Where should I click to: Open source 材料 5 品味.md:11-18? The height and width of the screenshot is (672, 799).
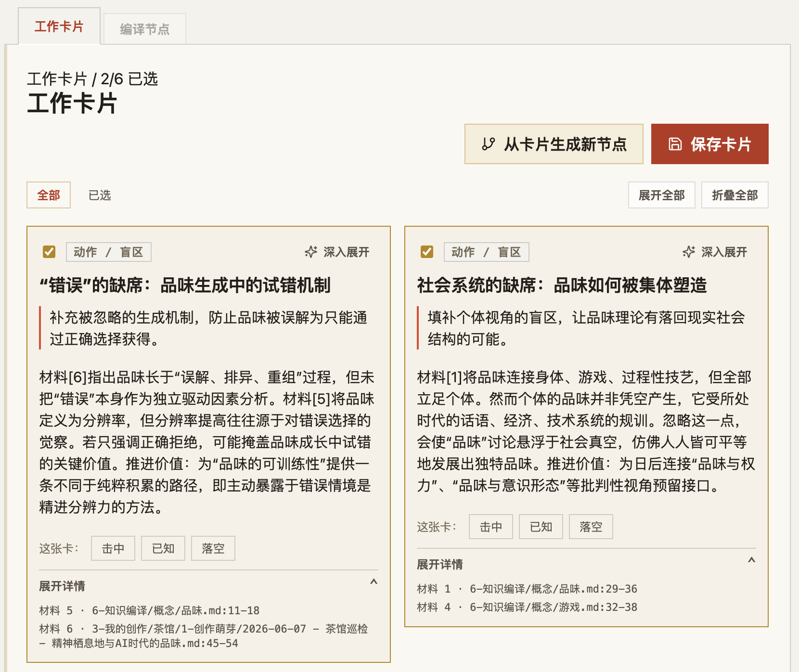click(x=150, y=610)
